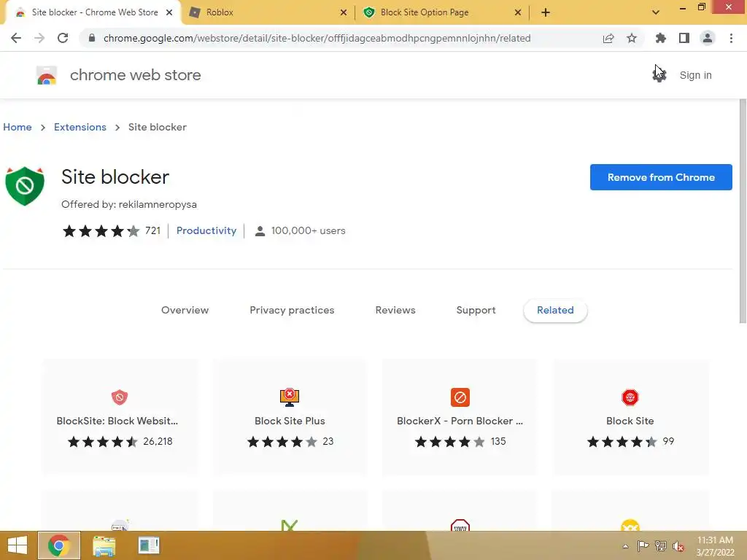Viewport: 747px width, 560px height.
Task: Open the Block Site Plus card title
Action: 290,421
